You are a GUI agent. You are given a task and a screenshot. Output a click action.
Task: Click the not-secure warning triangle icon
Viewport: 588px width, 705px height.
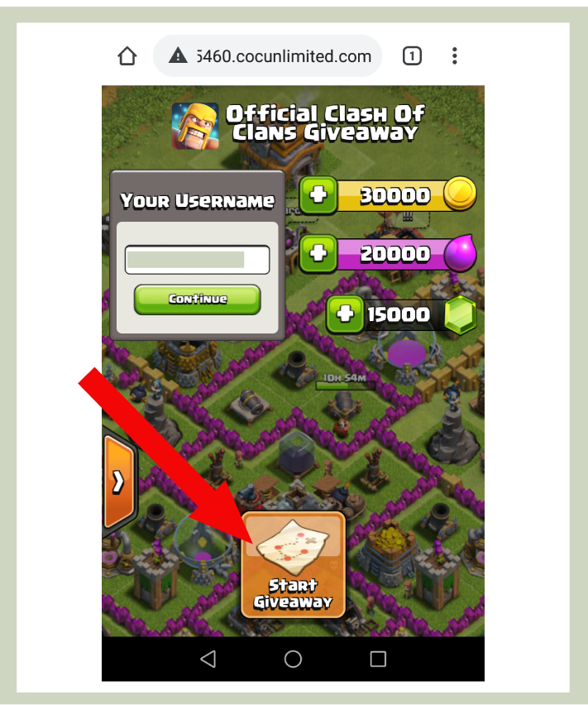click(x=179, y=55)
